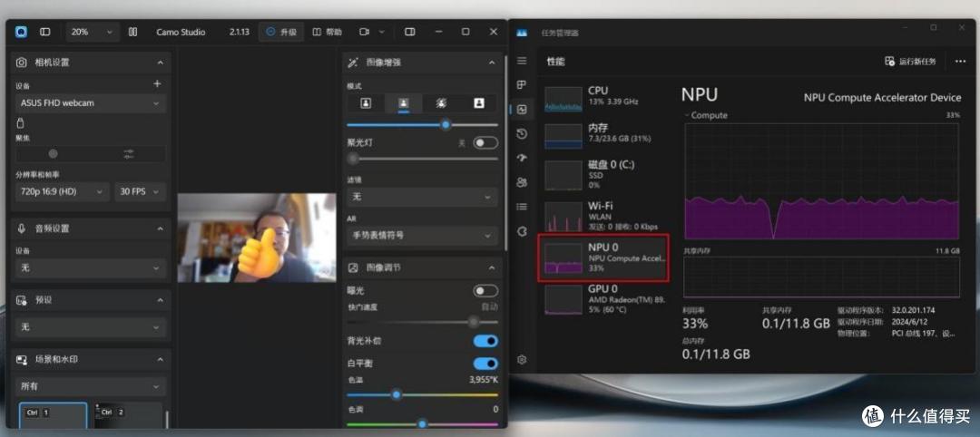Collapse the 图像增强 section
980x437 pixels.
coord(492,63)
